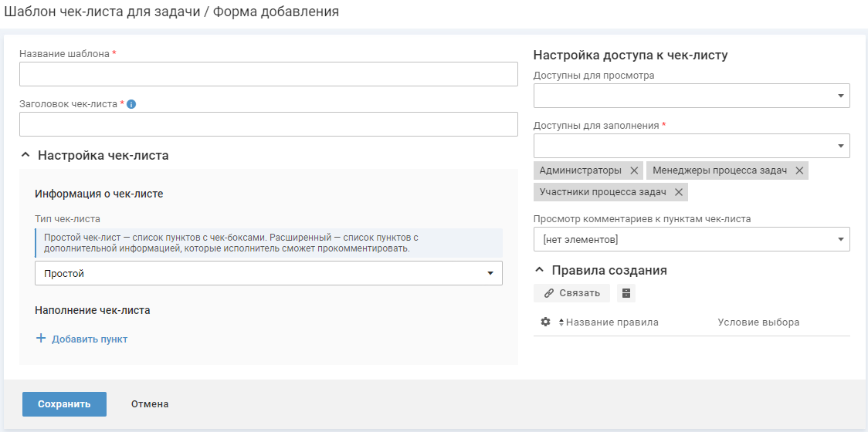This screenshot has width=868, height=432.
Task: Click the Сохранить button
Action: [64, 404]
